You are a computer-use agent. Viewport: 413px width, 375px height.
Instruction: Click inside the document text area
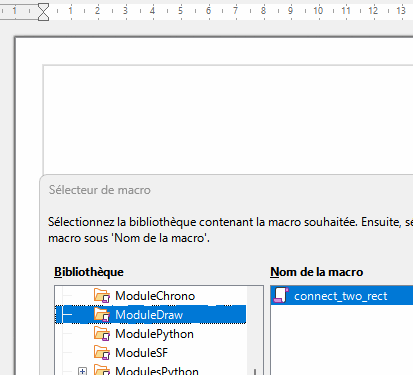coord(228,119)
